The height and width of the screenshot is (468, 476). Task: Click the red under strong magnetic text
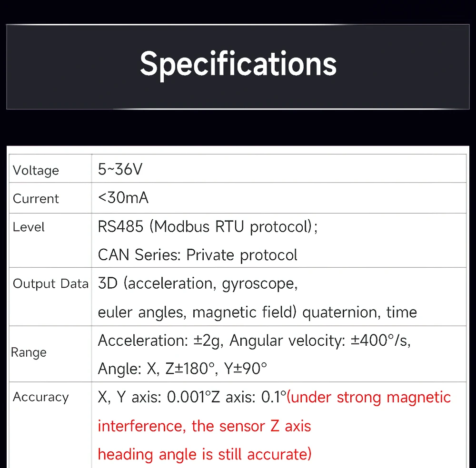click(x=369, y=397)
